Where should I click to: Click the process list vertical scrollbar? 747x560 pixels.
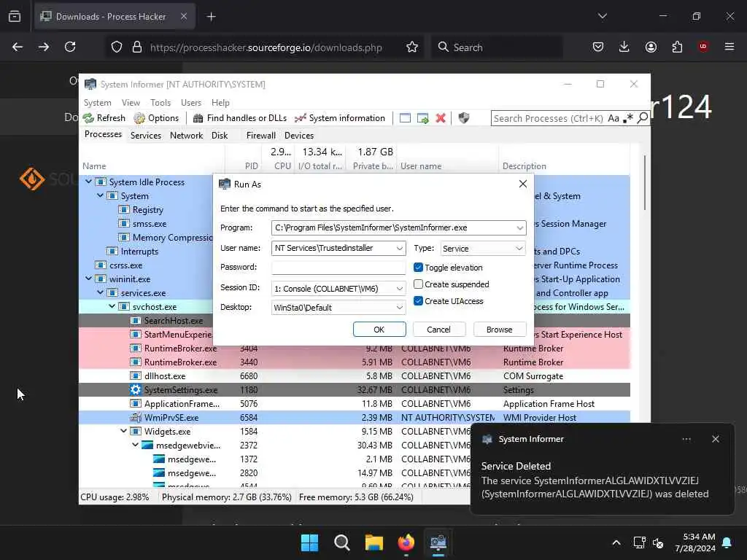coord(645,183)
